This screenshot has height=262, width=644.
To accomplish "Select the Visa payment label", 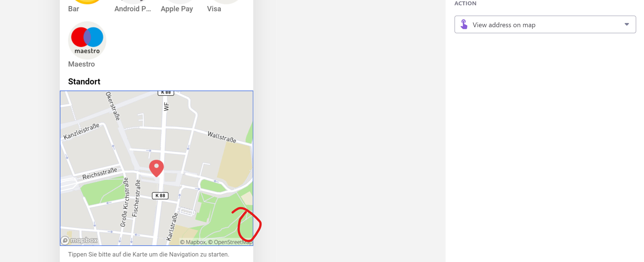I will pos(214,9).
